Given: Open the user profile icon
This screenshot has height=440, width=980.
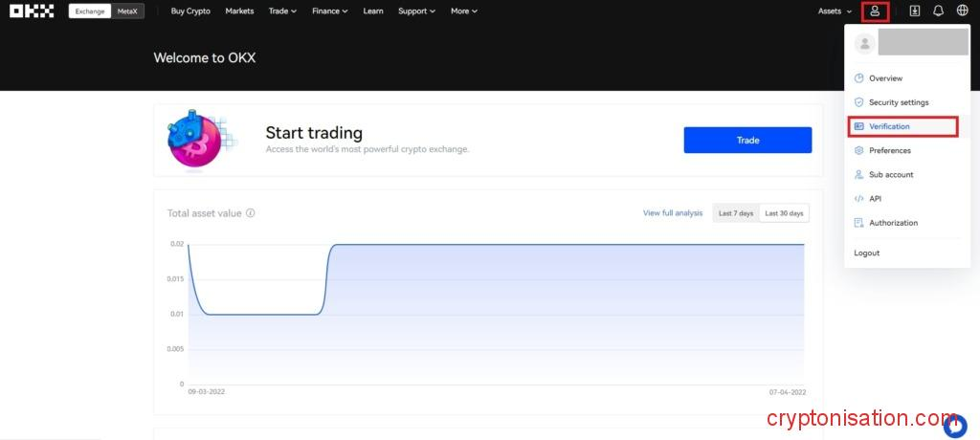Looking at the screenshot, I should coord(875,11).
